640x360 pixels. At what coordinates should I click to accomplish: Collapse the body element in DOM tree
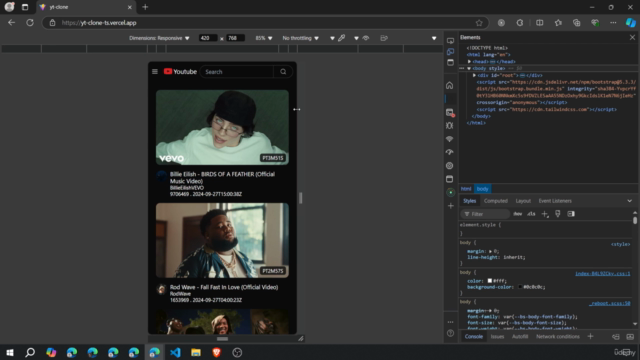469,68
